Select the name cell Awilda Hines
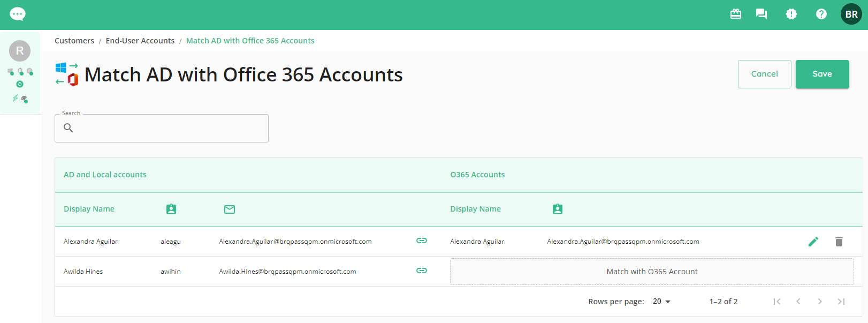This screenshot has height=323, width=868. pyautogui.click(x=83, y=272)
